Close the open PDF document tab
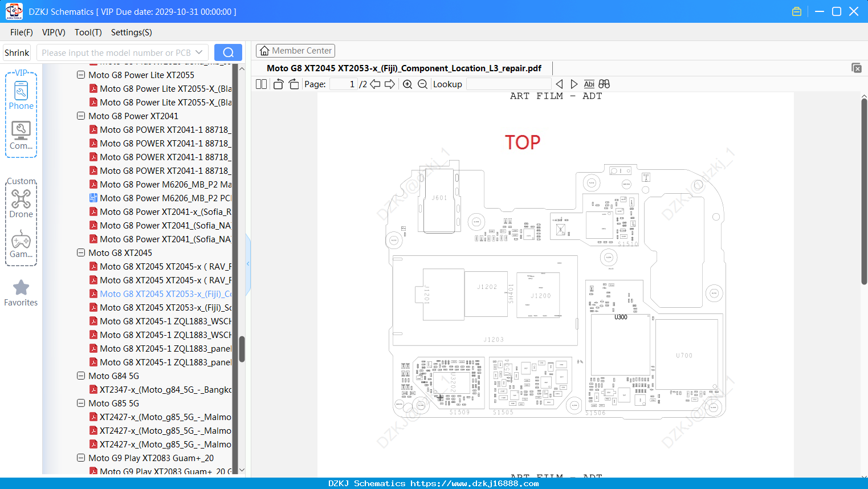 click(x=857, y=68)
